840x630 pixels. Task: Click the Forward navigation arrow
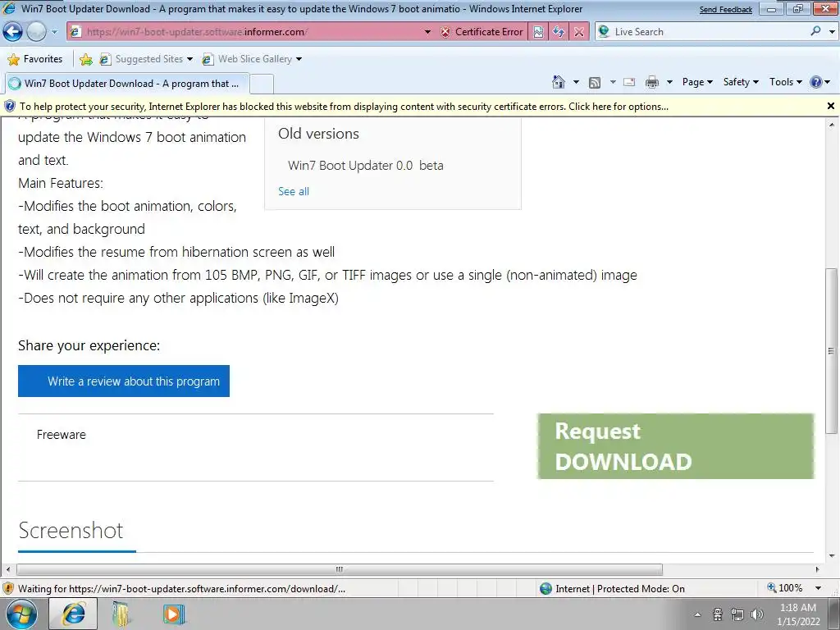pyautogui.click(x=36, y=32)
